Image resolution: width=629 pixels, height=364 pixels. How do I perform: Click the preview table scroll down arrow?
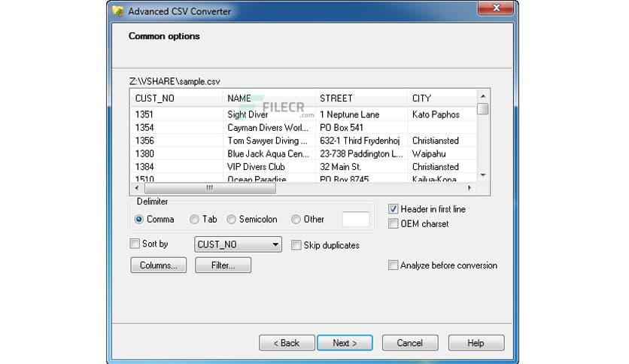pos(483,175)
